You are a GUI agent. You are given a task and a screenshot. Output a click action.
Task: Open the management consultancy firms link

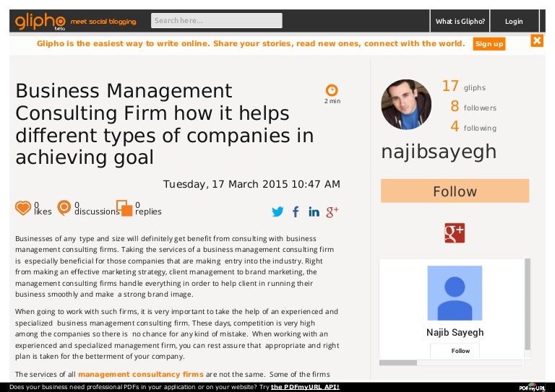(x=140, y=375)
